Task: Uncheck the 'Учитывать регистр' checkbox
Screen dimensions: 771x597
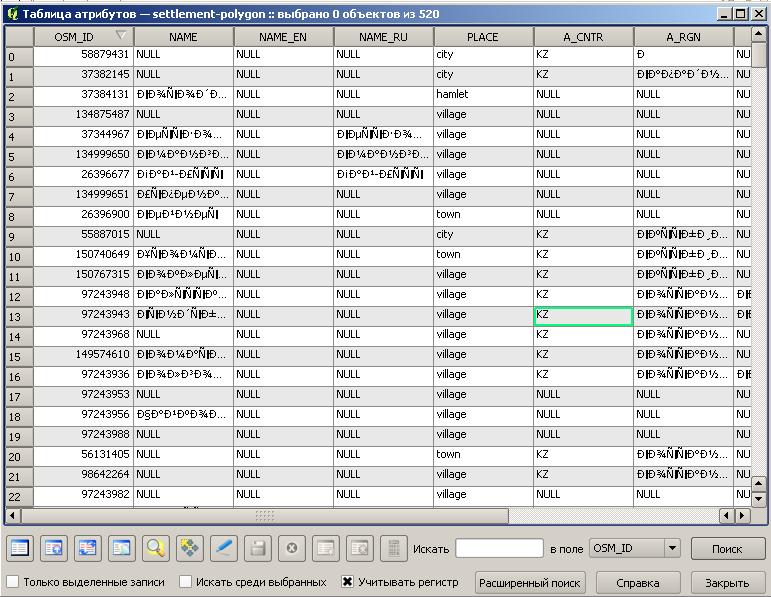Action: (x=348, y=582)
